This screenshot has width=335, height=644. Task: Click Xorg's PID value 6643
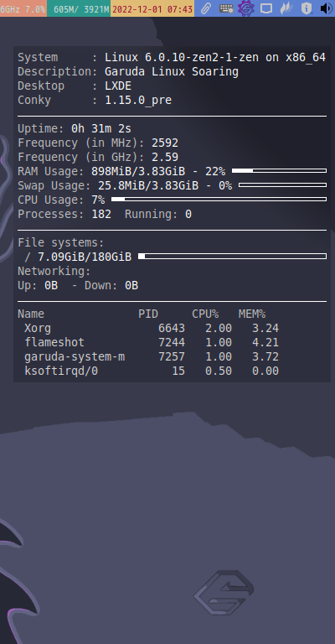[x=172, y=328]
